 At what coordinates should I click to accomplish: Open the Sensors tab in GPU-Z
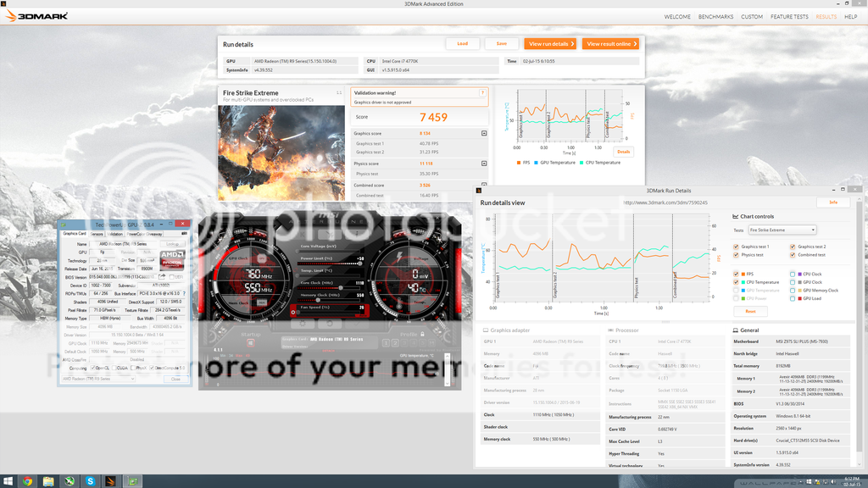tap(97, 233)
